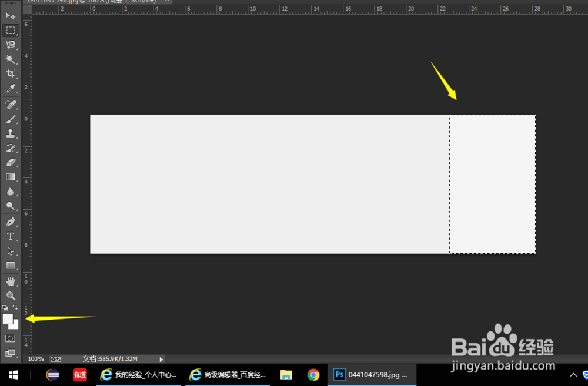Select the Eyedropper tool

[x=11, y=89]
